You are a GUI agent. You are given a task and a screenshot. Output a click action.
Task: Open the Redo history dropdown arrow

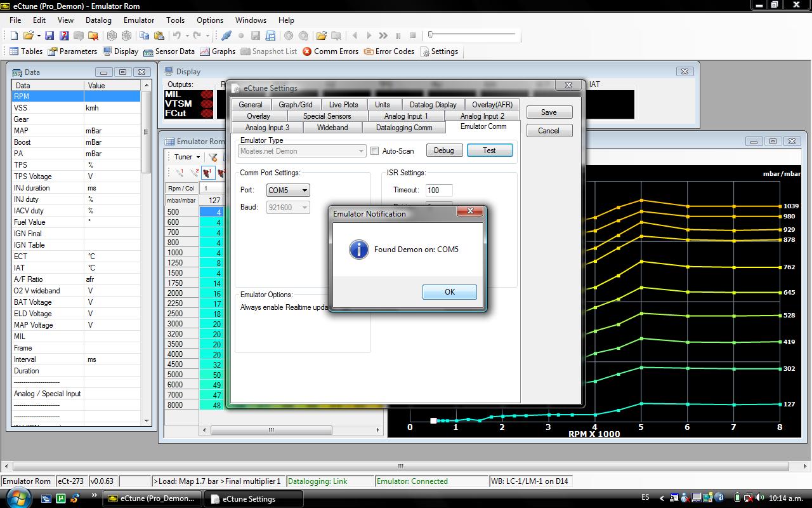[207, 36]
